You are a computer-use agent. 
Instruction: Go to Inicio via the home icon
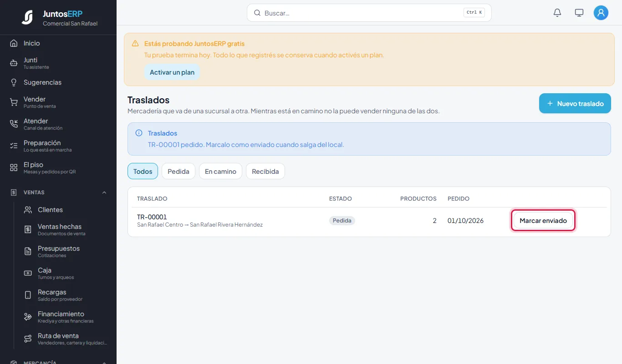14,43
